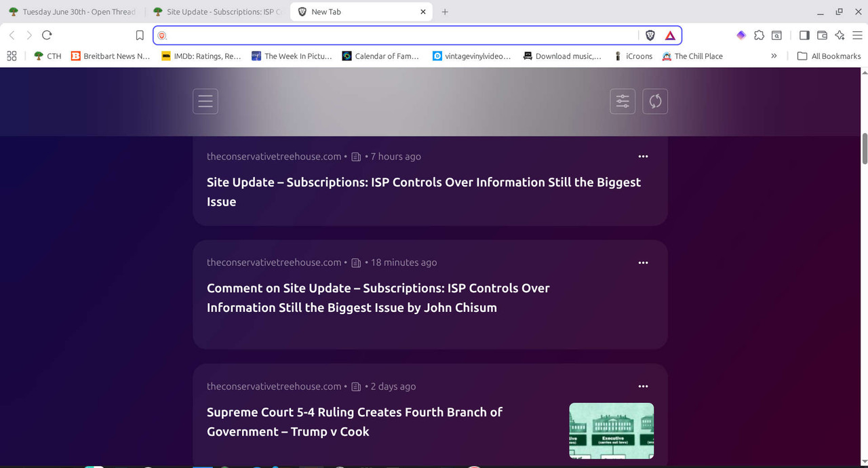
Task: Go back with the back arrow
Action: click(x=12, y=35)
